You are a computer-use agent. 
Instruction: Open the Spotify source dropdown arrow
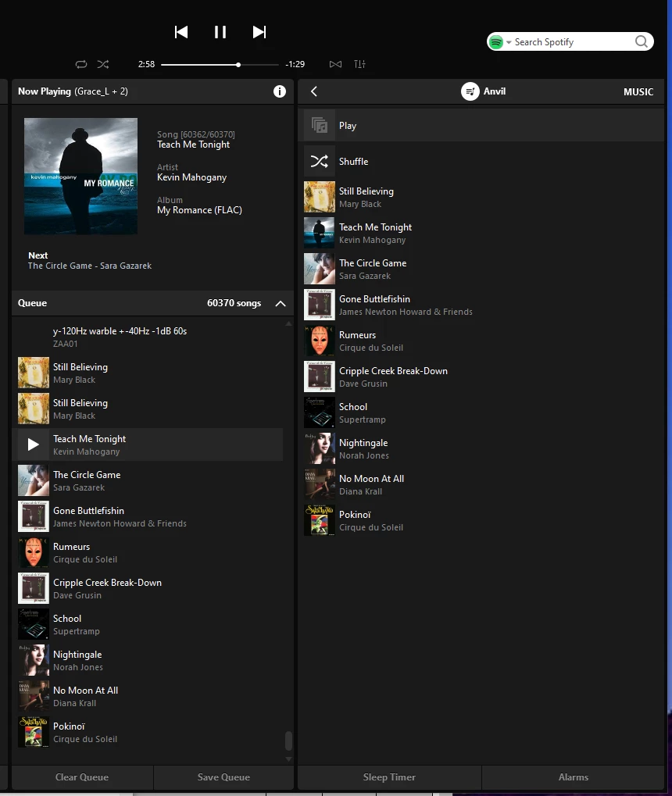[509, 42]
